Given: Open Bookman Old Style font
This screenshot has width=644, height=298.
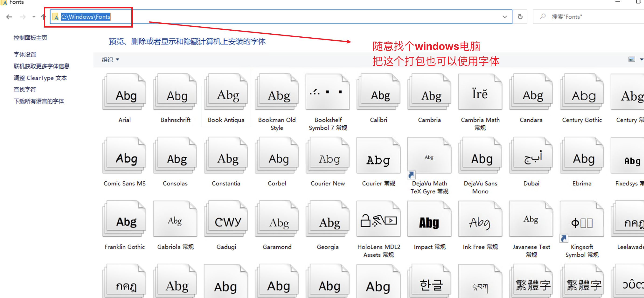Looking at the screenshot, I should [277, 102].
